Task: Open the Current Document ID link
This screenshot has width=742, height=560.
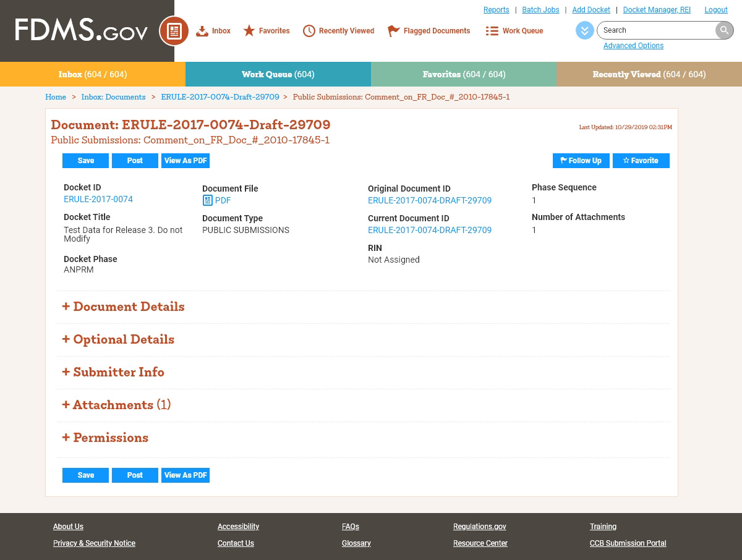Action: 430,230
